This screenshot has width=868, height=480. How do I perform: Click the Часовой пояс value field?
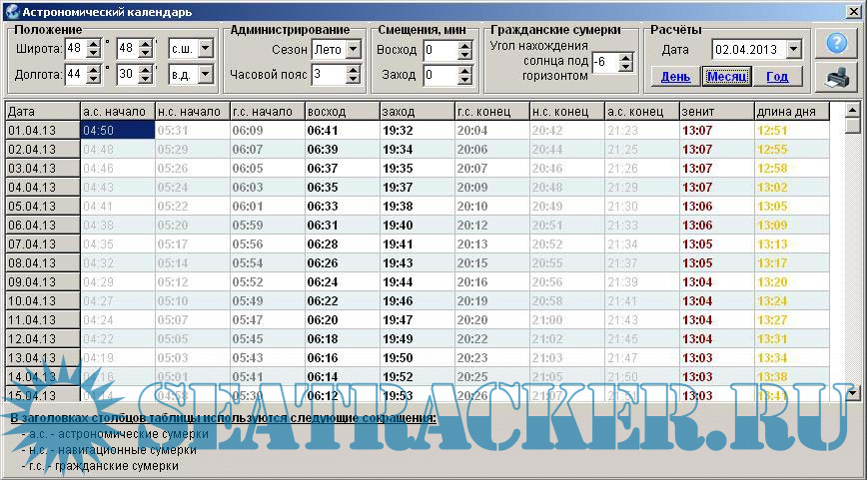click(x=328, y=75)
